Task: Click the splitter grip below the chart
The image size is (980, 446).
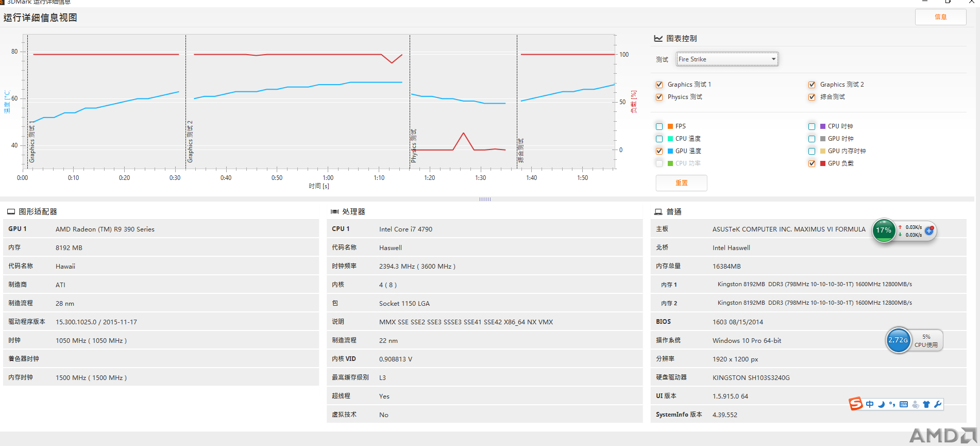Action: [x=485, y=199]
